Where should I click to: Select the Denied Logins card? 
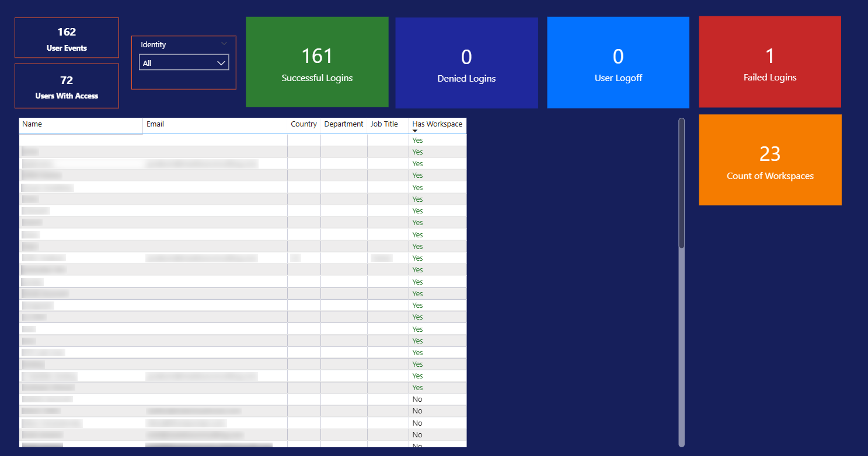tap(466, 63)
